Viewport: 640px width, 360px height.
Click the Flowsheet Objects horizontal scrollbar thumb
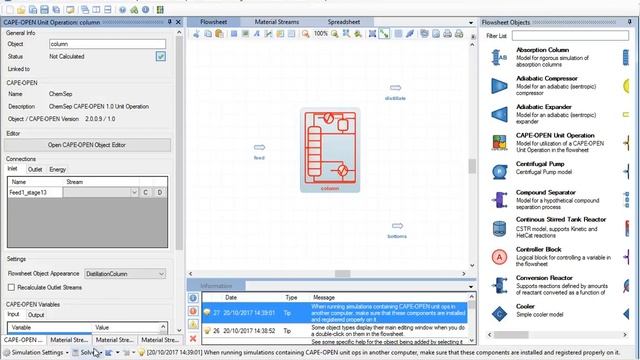click(511, 335)
